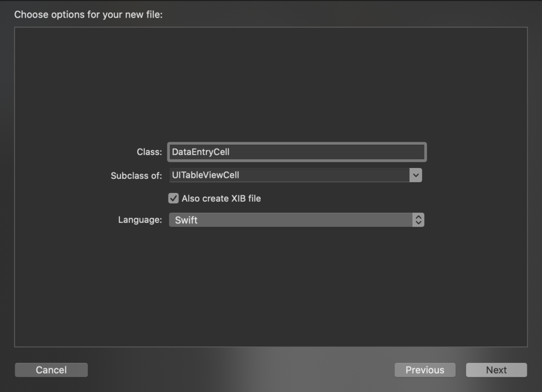Click the Class label
Image resolution: width=542 pixels, height=392 pixels.
150,152
